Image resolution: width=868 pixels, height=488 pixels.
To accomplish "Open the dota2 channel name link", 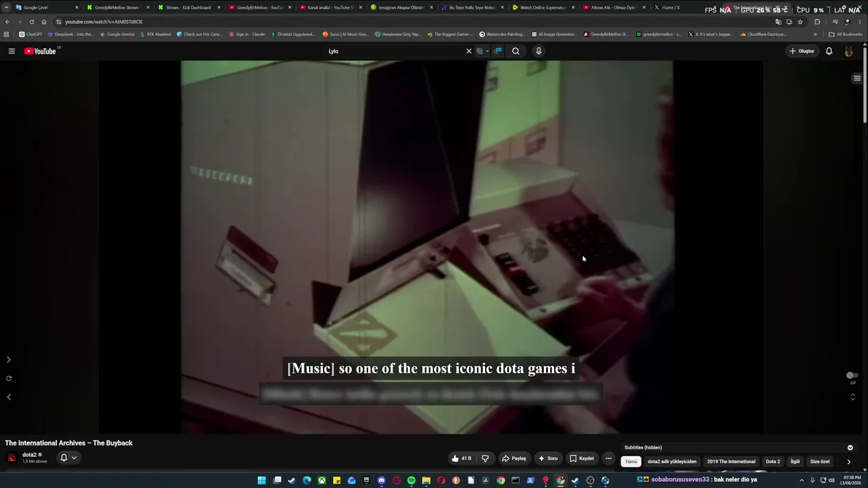I will (29, 455).
